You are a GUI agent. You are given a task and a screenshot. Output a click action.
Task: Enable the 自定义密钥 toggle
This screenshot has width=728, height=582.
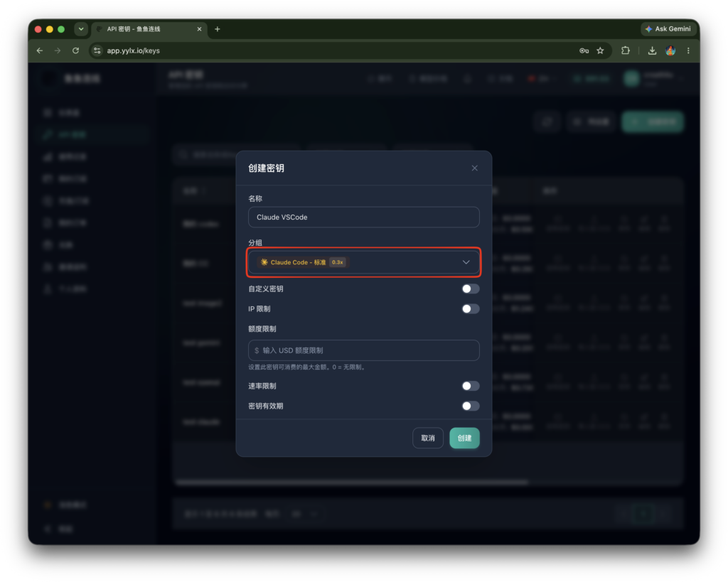point(471,289)
